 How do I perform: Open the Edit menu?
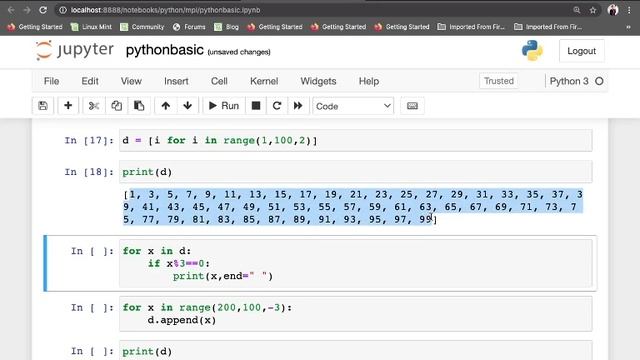90,81
